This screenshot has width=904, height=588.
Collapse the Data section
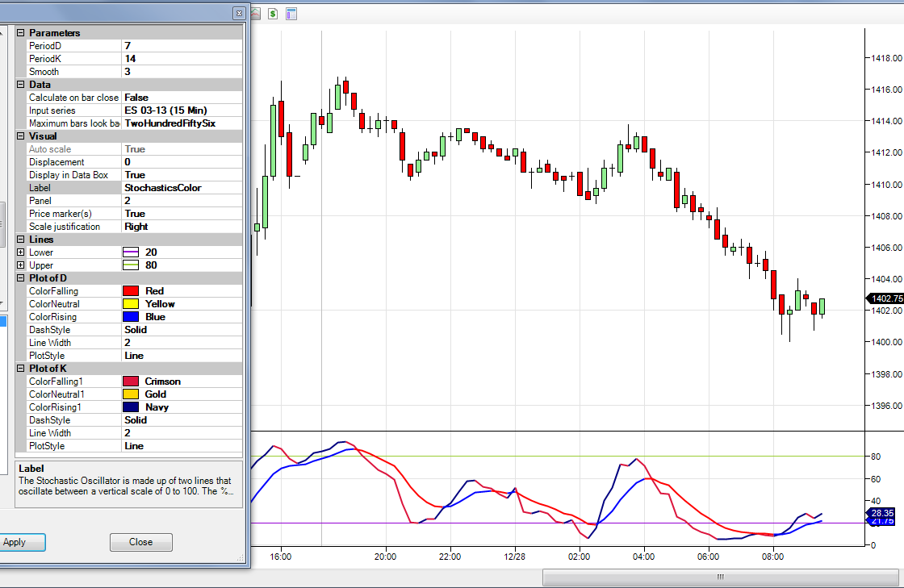[21, 85]
